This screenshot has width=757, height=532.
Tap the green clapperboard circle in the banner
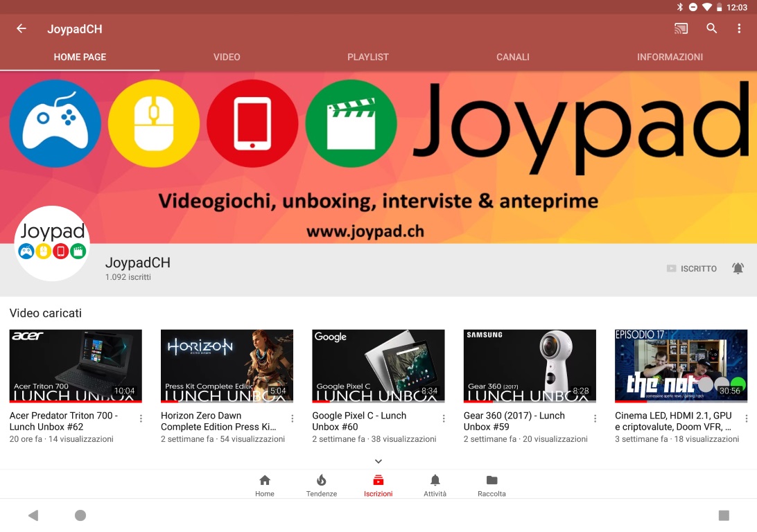[351, 123]
